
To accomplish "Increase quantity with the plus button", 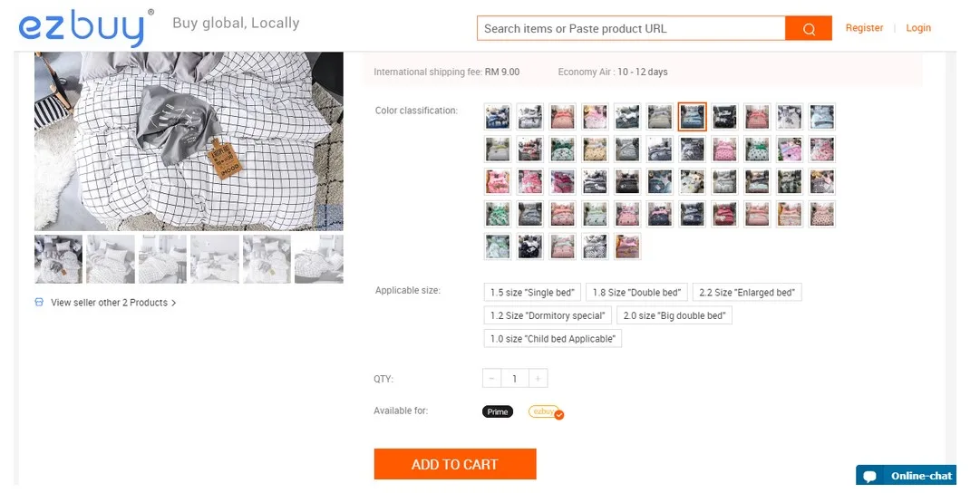I will (x=538, y=379).
